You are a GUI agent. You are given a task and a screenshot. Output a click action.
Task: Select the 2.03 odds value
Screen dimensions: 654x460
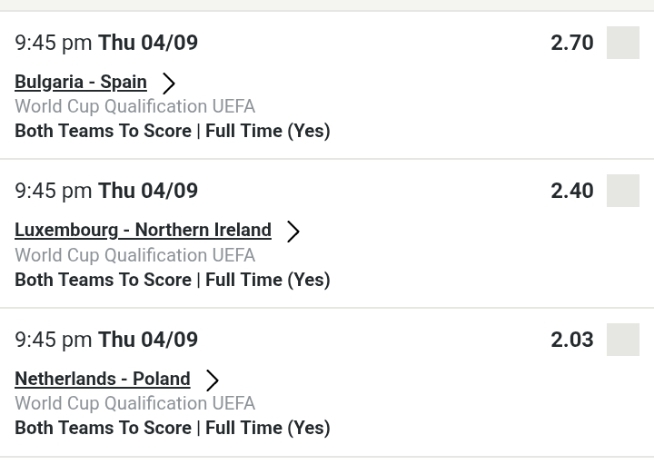point(573,339)
